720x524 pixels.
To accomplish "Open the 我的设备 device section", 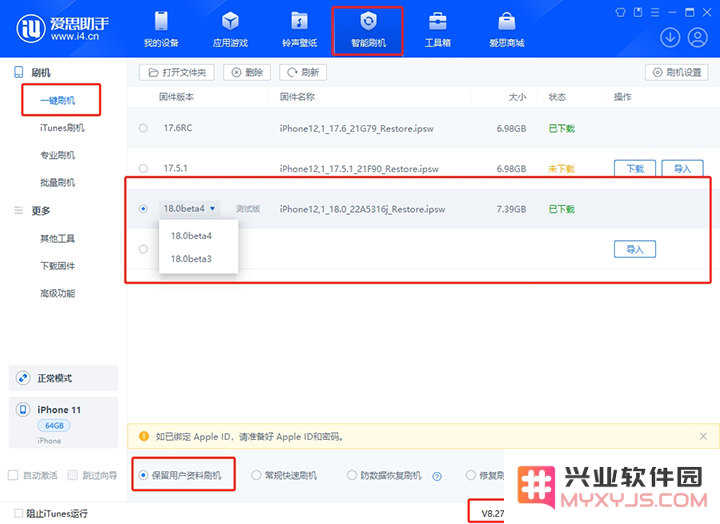I will (161, 29).
